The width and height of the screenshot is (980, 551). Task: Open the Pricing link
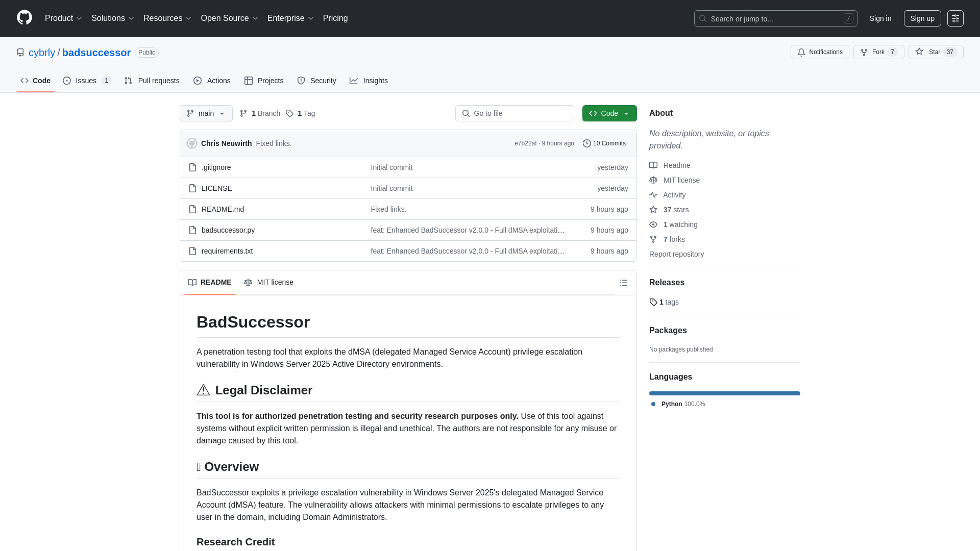coord(335,18)
